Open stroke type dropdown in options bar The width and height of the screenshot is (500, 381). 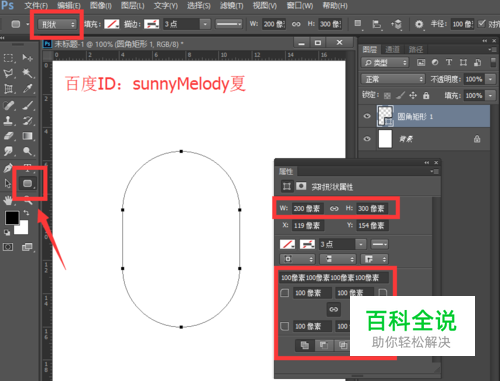tap(229, 24)
